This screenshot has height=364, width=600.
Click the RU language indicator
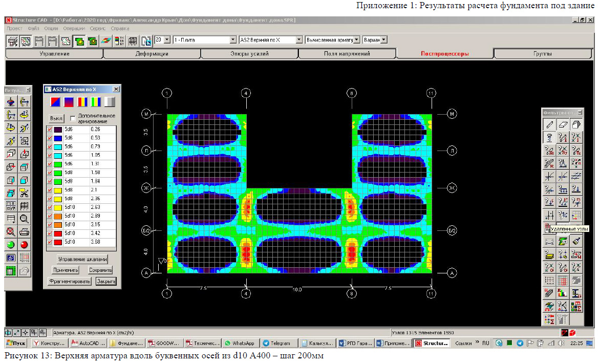click(486, 343)
